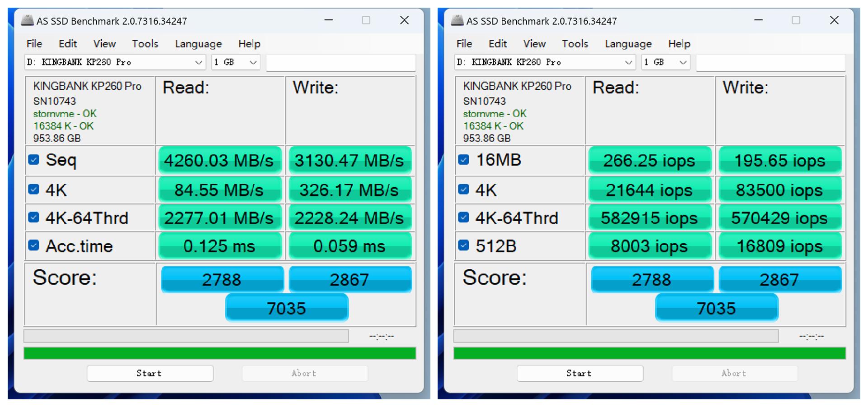Click the Acc.time write value 0.059 ms
The width and height of the screenshot is (868, 407).
(x=350, y=246)
